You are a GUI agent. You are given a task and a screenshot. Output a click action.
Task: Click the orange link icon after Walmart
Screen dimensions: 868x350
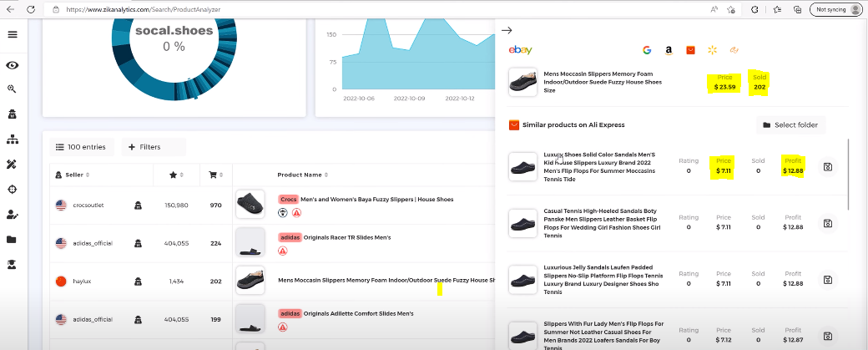[x=734, y=50]
